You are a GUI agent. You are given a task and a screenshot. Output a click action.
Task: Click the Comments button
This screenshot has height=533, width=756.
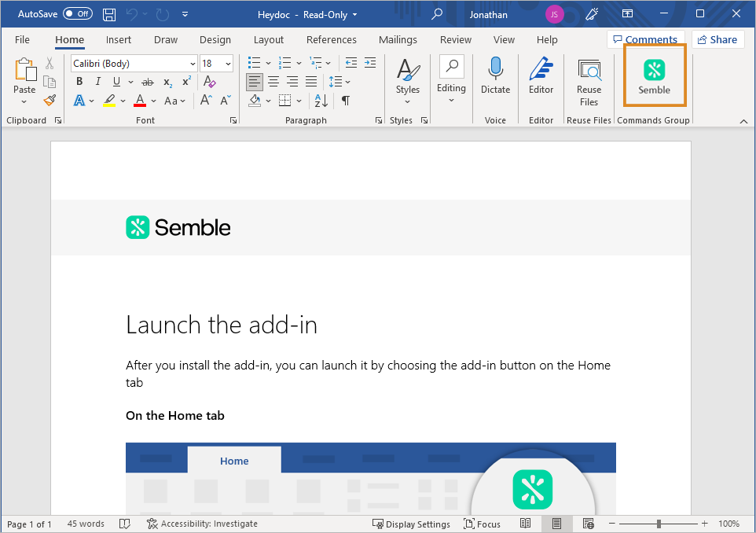pos(646,39)
